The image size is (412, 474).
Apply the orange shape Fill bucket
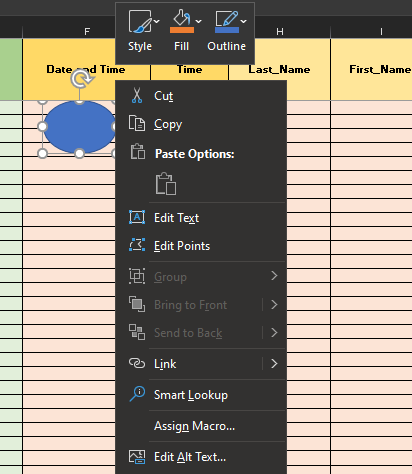(x=182, y=22)
